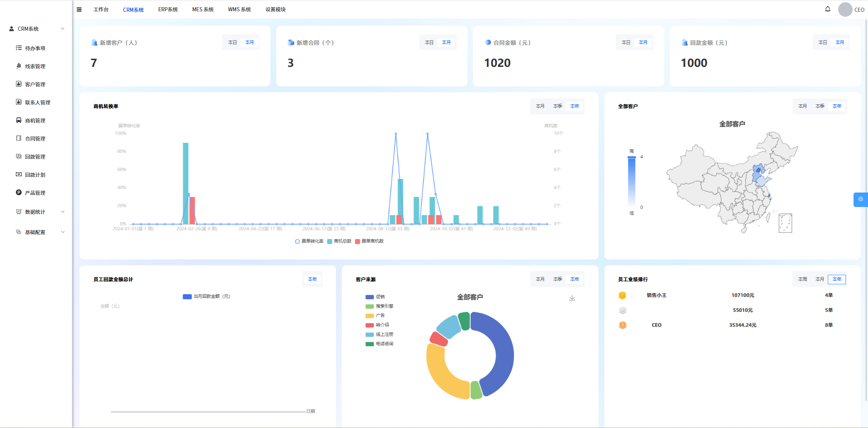Expand the 数据统计 submenu

click(x=62, y=212)
